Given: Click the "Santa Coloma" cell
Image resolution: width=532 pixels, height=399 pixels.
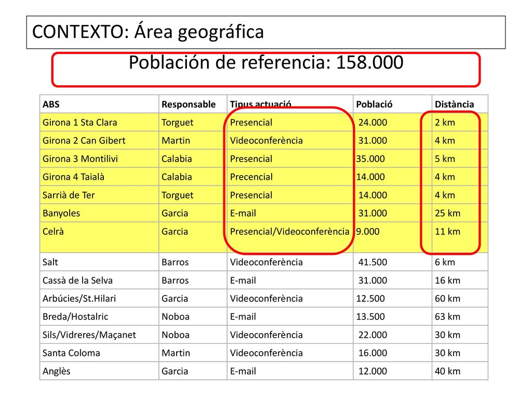Looking at the screenshot, I should click(x=71, y=353).
